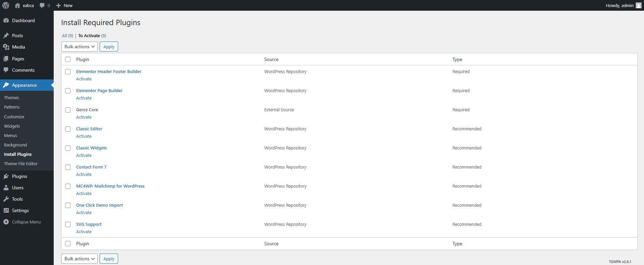Viewport: 644px width, 265px height.
Task: Click the Dashboard gauge icon
Action: 6,20
